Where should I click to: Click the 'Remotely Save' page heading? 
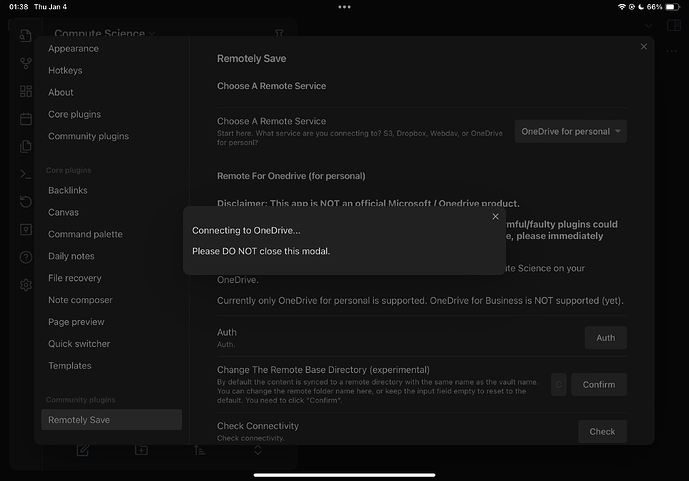pyautogui.click(x=251, y=58)
